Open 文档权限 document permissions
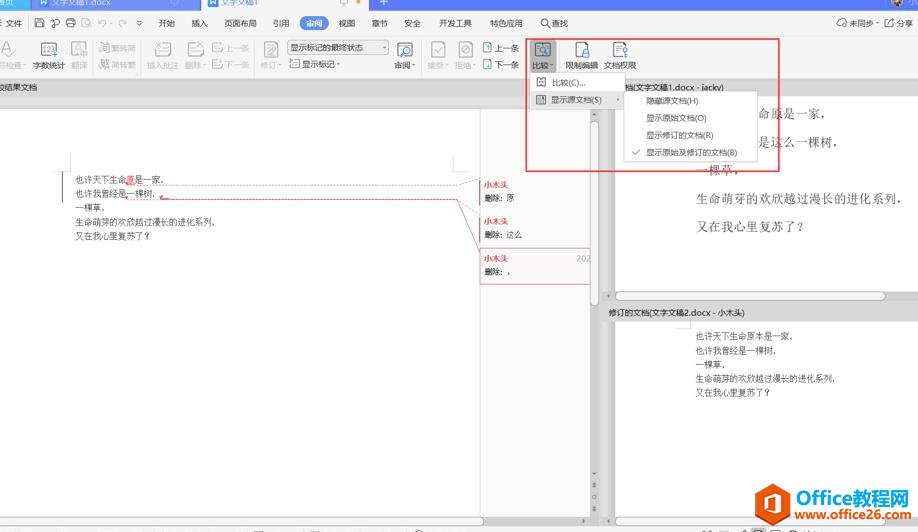Screen dimensions: 918x532 [619, 56]
